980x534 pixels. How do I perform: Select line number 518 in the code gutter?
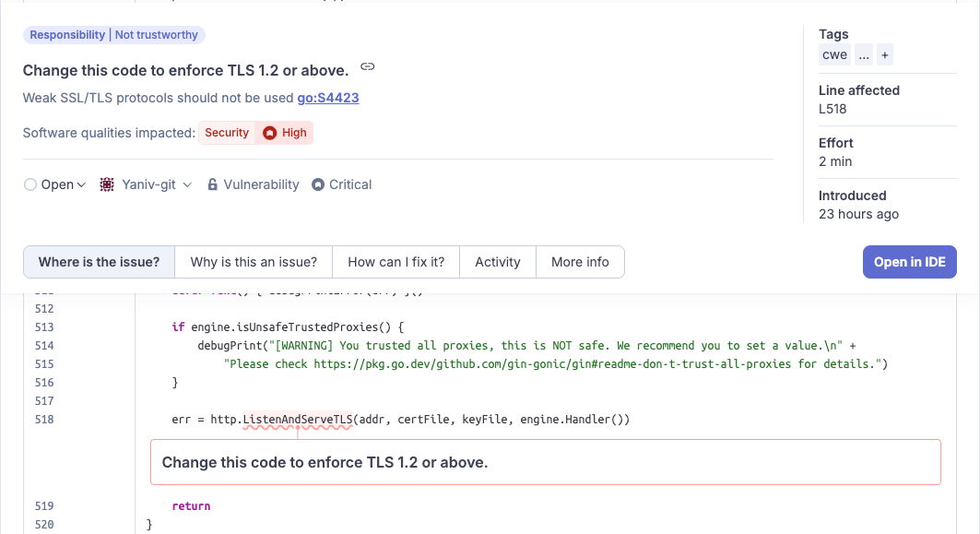click(43, 420)
